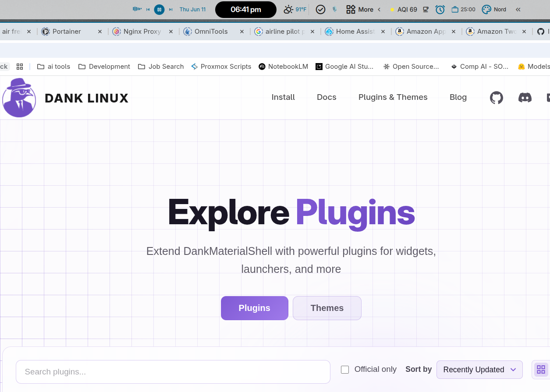550x392 pixels.
Task: Open the Discord server icon in site header
Action: click(x=525, y=97)
